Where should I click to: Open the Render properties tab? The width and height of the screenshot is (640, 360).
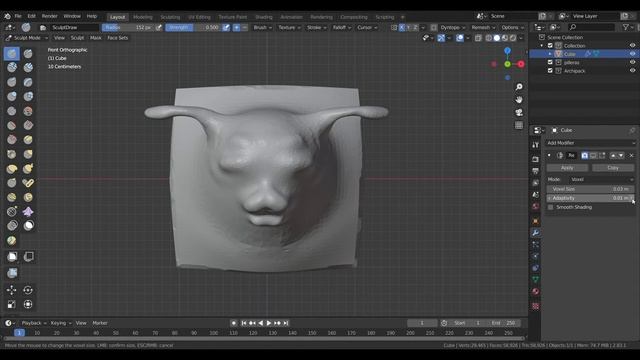(536, 159)
